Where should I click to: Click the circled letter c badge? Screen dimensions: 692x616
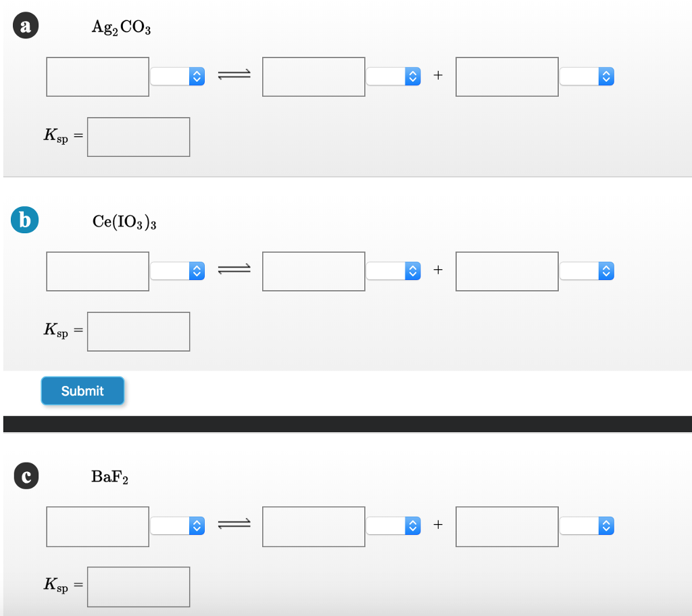tap(25, 475)
